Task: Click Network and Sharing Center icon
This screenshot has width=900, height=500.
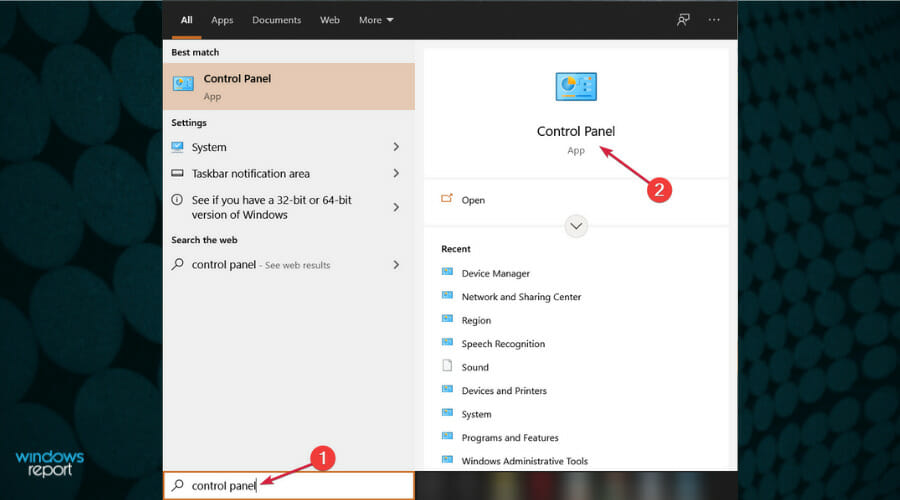Action: point(447,296)
